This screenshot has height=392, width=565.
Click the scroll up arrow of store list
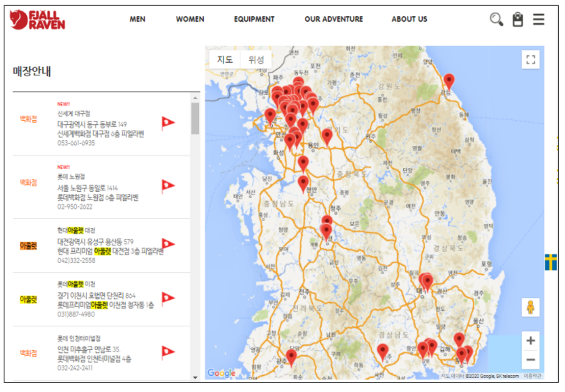[195, 98]
